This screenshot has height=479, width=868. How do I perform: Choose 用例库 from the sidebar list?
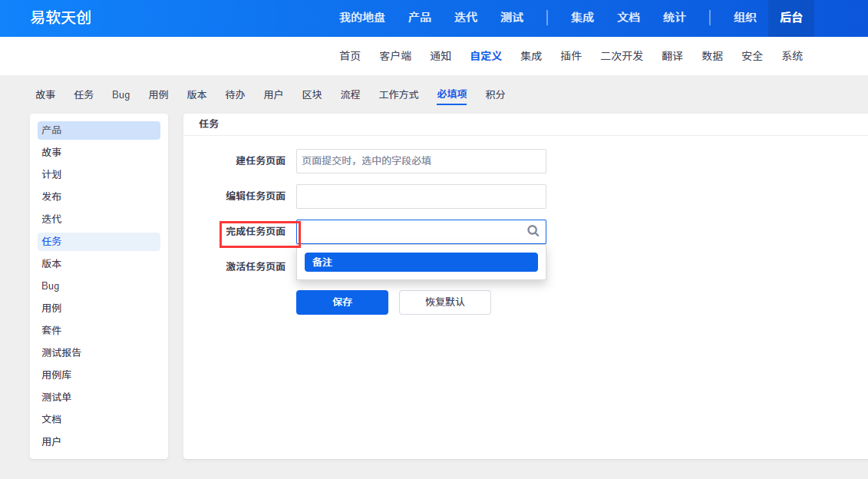[57, 375]
